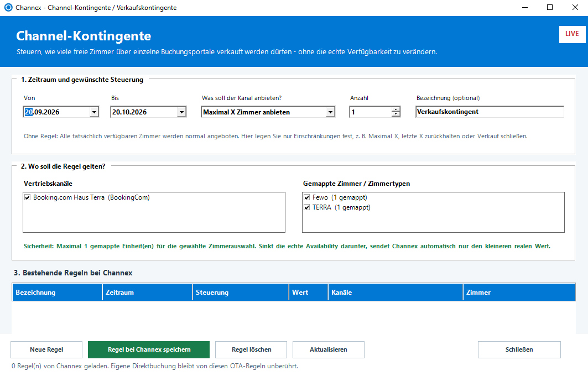This screenshot has width=588, height=376.
Task: Refresh rules with Aktualisieren button
Action: pos(329,349)
